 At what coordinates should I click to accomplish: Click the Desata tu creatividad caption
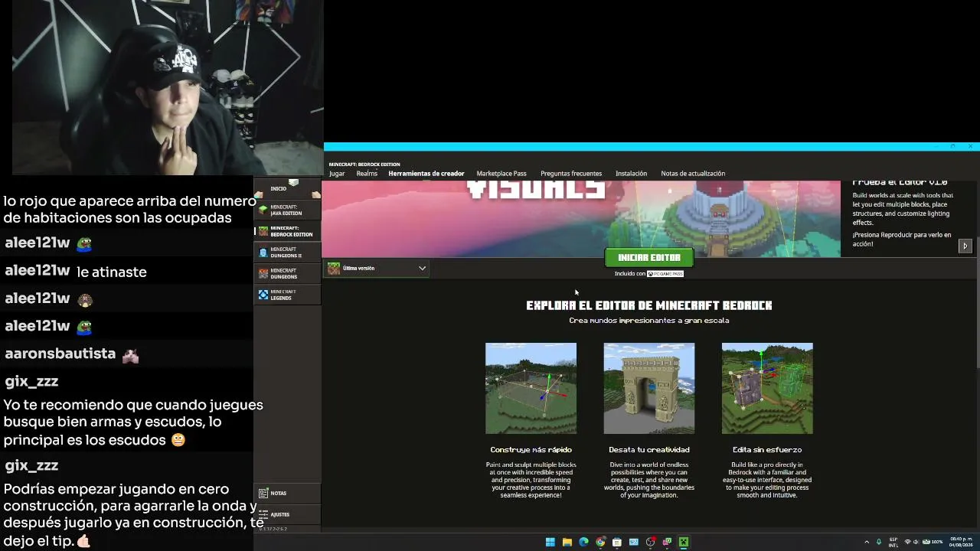click(649, 450)
